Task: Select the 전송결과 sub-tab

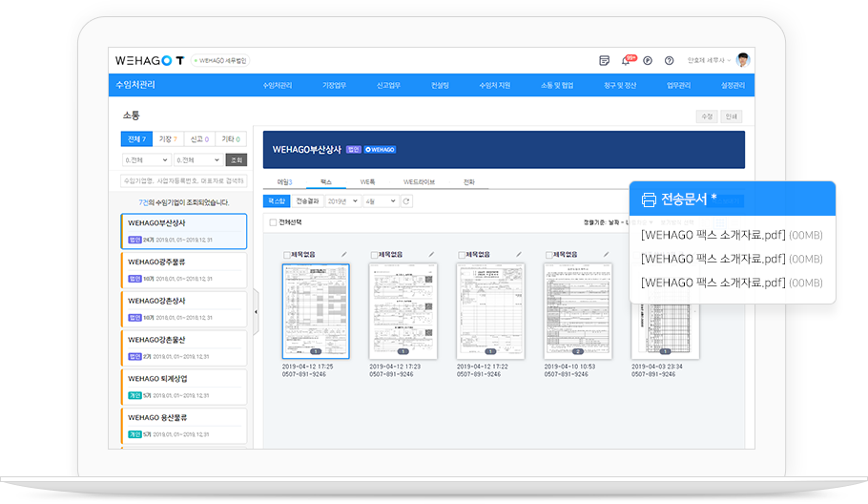Action: (307, 201)
